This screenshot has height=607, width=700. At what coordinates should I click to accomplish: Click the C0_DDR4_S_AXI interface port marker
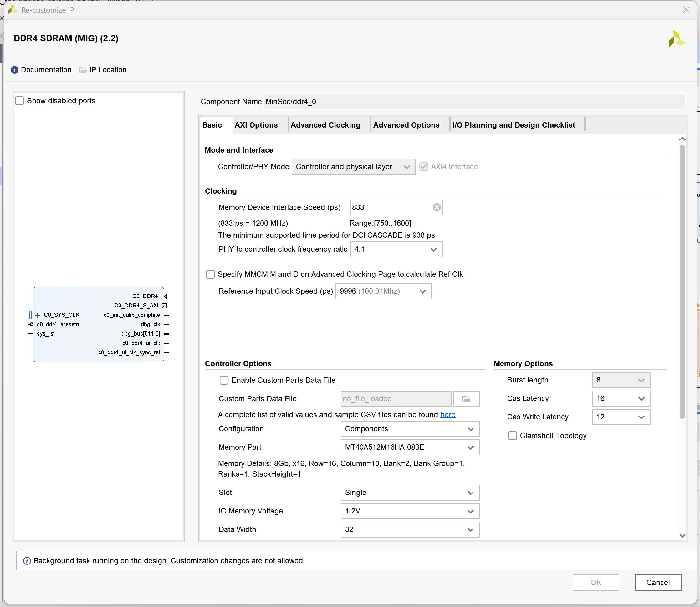(x=164, y=306)
